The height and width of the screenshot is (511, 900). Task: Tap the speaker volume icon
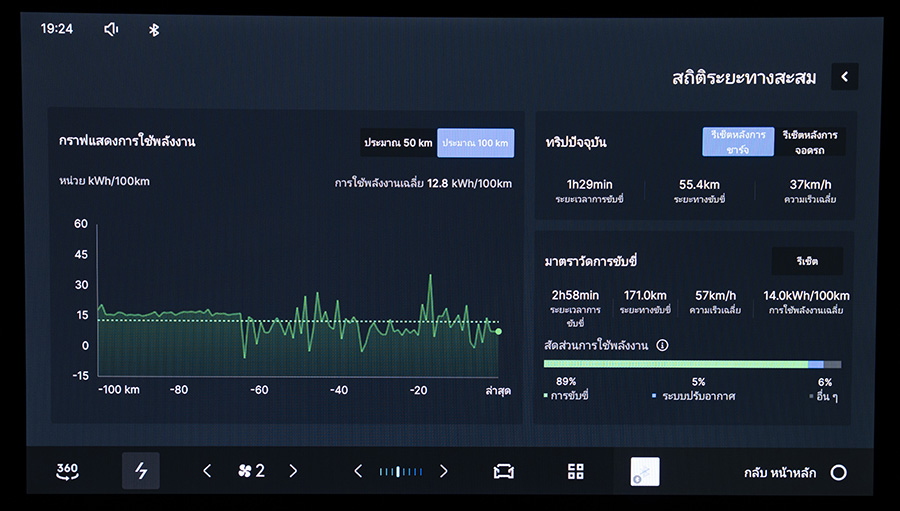pos(111,29)
